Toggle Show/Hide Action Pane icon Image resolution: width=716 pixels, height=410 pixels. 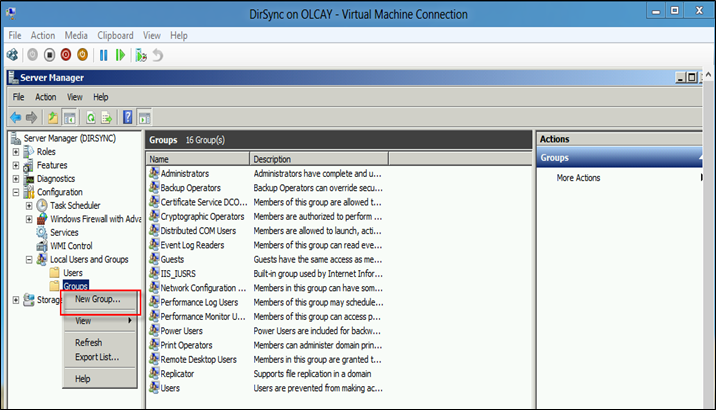pos(144,118)
